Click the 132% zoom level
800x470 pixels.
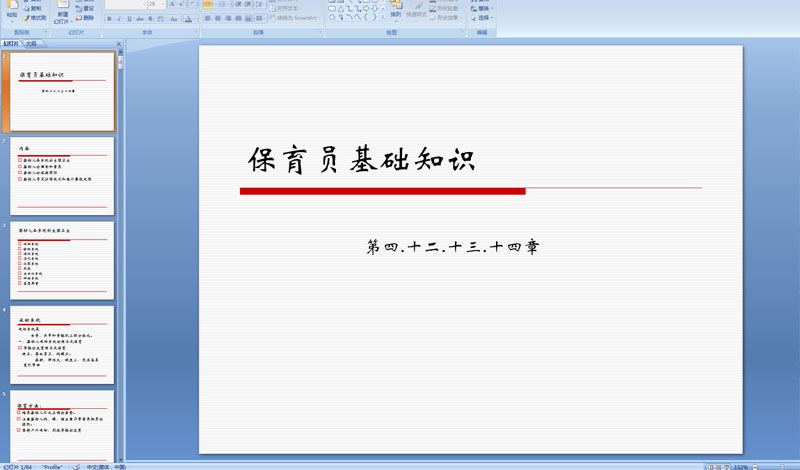[x=741, y=467]
